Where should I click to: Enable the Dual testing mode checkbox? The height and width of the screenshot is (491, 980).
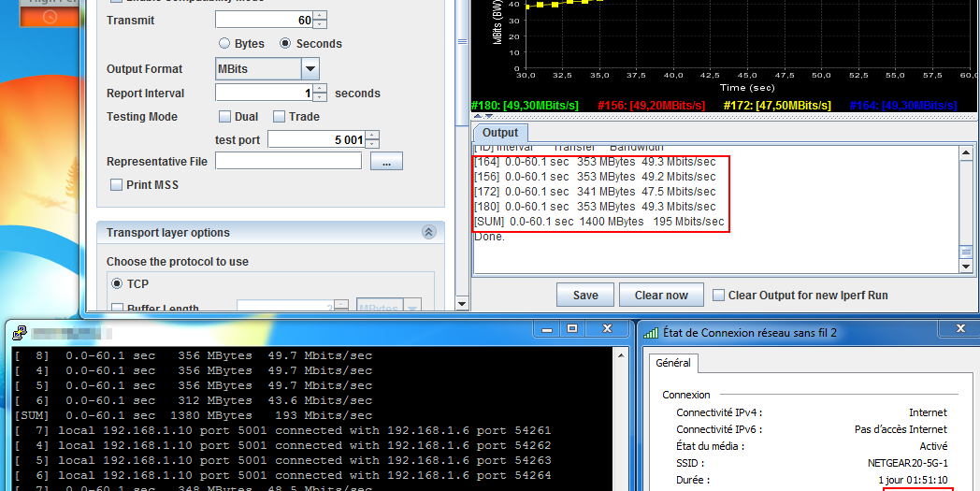pyautogui.click(x=224, y=117)
